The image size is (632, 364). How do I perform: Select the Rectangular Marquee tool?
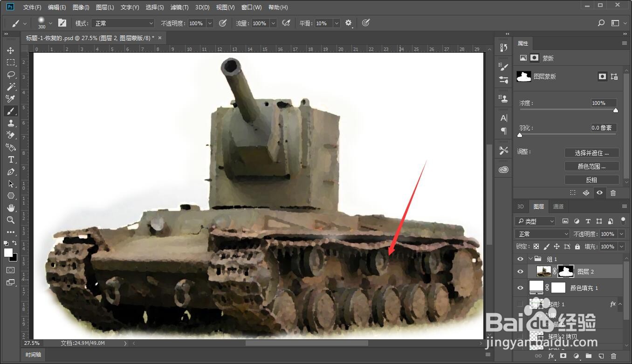[11, 62]
